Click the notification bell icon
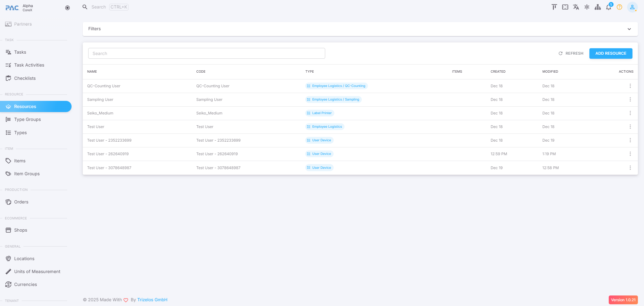Viewport: 644px width, 306px height. [608, 7]
